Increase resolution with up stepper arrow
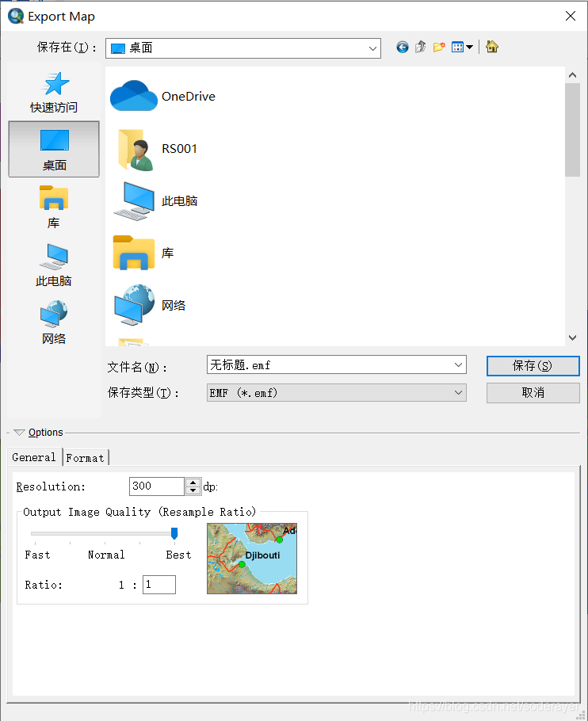588x721 pixels. (x=193, y=483)
